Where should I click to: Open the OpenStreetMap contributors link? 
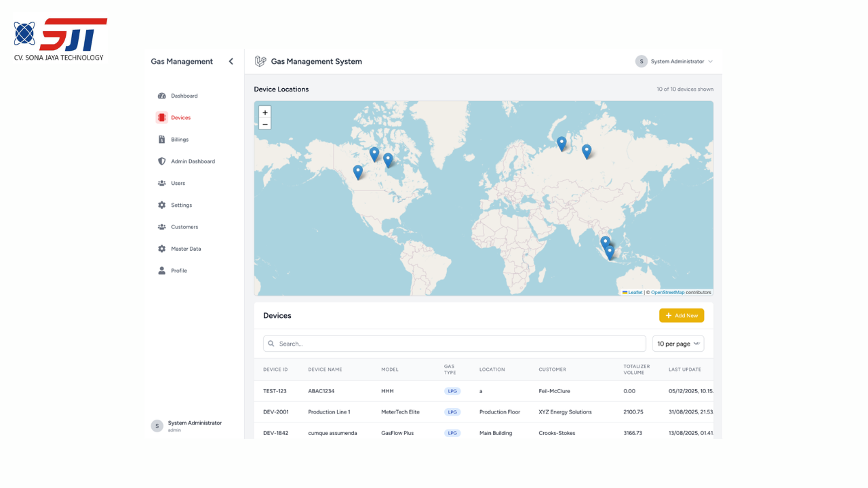click(x=667, y=293)
